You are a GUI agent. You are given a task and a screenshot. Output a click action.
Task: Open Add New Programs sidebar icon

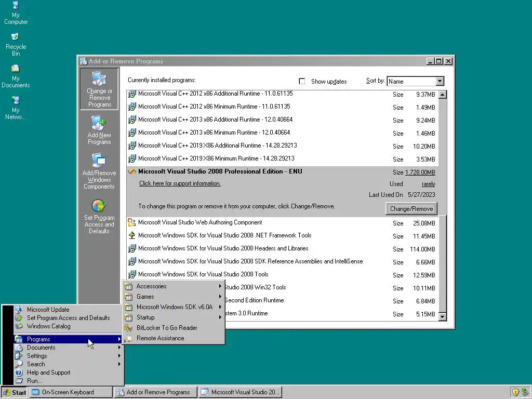tap(99, 130)
